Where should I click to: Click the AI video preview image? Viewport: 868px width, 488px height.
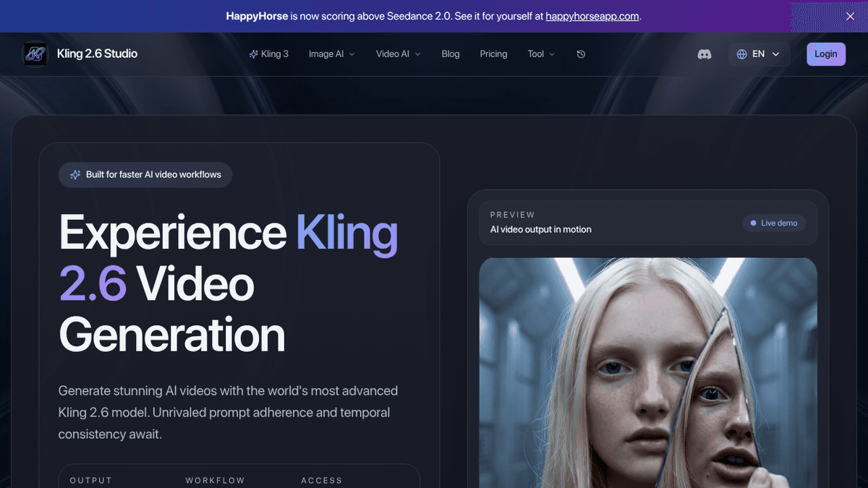click(x=648, y=372)
